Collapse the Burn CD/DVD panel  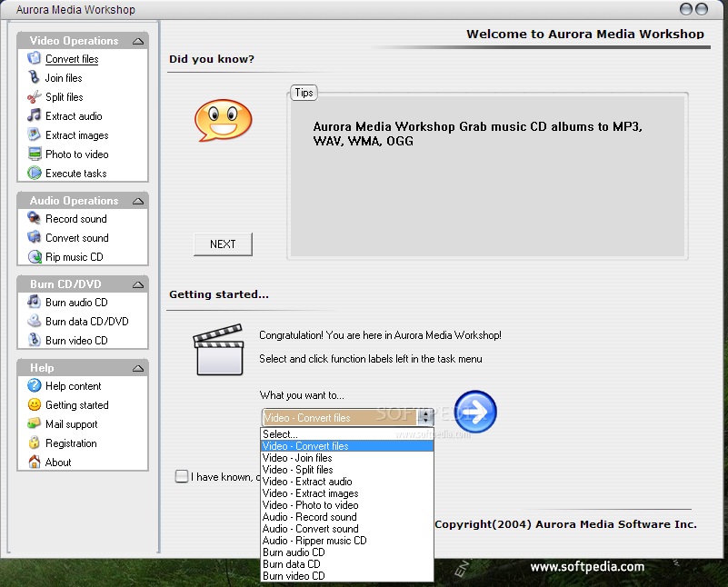[138, 284]
